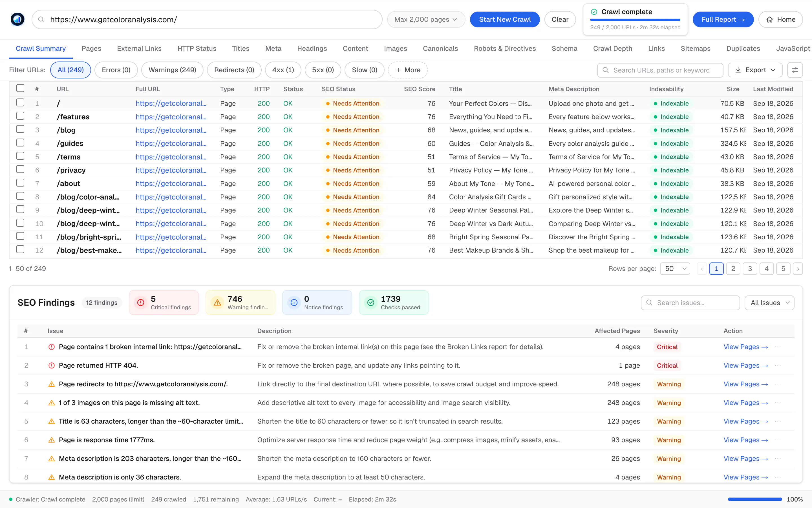Expand the Export dropdown
This screenshot has width=812, height=508.
(755, 70)
